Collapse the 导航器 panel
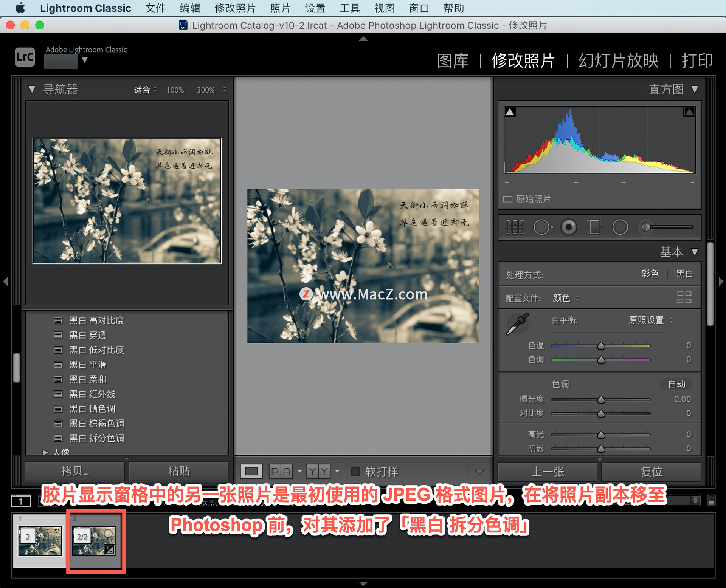 pos(32,90)
